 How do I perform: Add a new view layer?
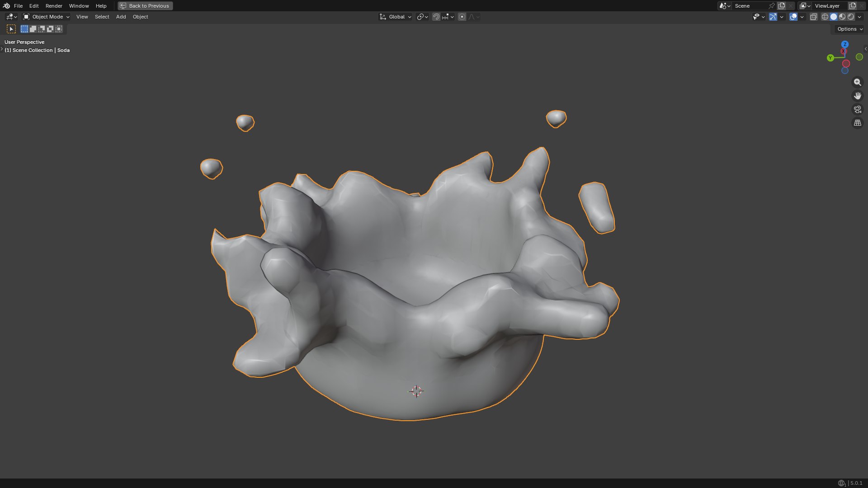tap(853, 6)
